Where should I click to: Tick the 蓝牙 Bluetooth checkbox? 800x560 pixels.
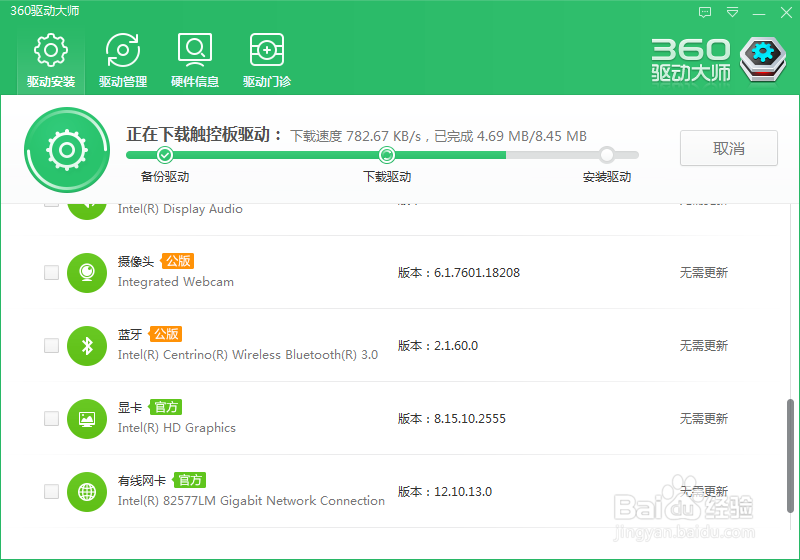pos(52,345)
